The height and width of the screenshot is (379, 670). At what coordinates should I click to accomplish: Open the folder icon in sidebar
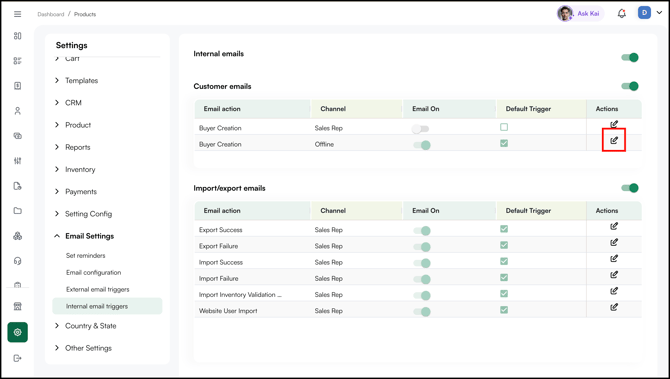18,211
